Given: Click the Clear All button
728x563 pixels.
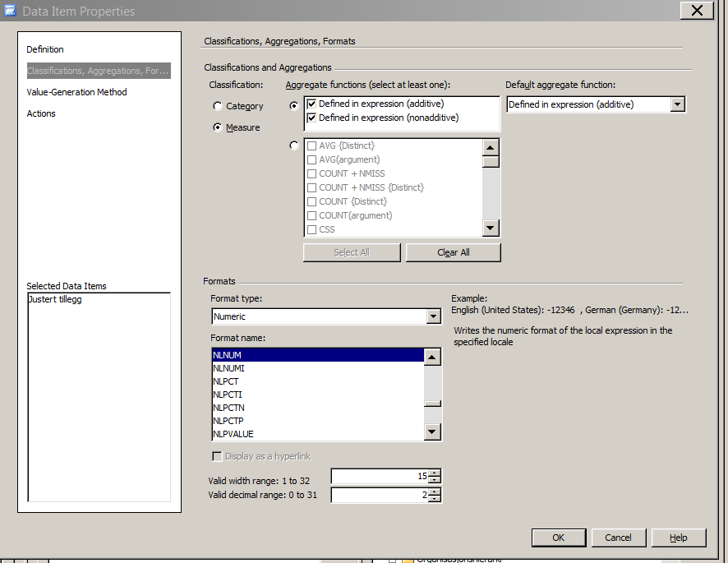Looking at the screenshot, I should [453, 252].
